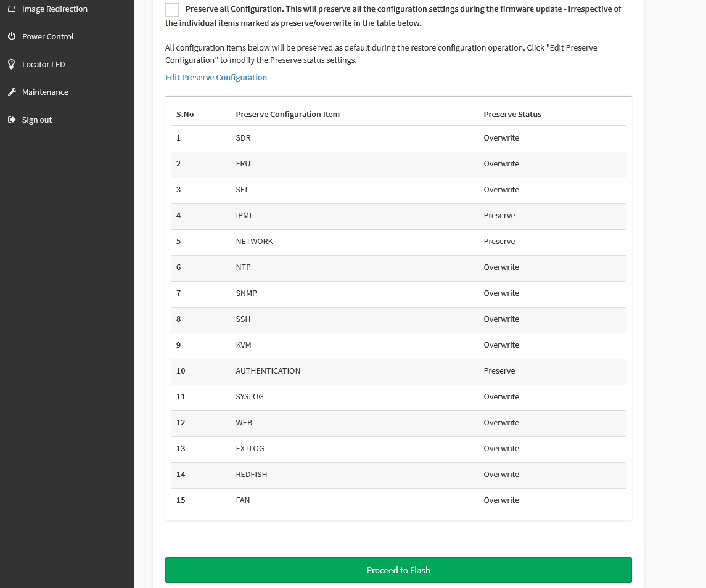Click the Maintenance wrench icon
This screenshot has height=588, width=706.
[11, 92]
